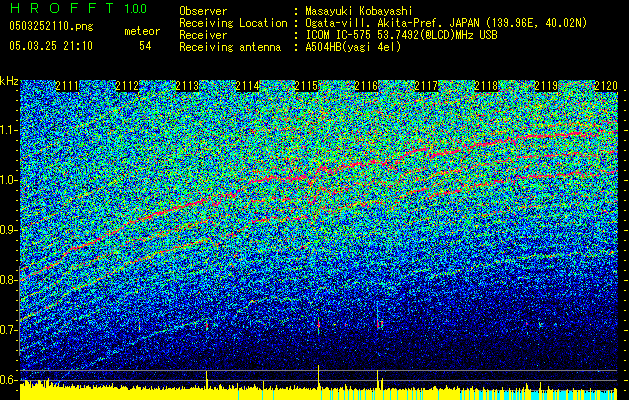Click the 0.6 frequency axis label
629x400 pixels.
[9, 380]
